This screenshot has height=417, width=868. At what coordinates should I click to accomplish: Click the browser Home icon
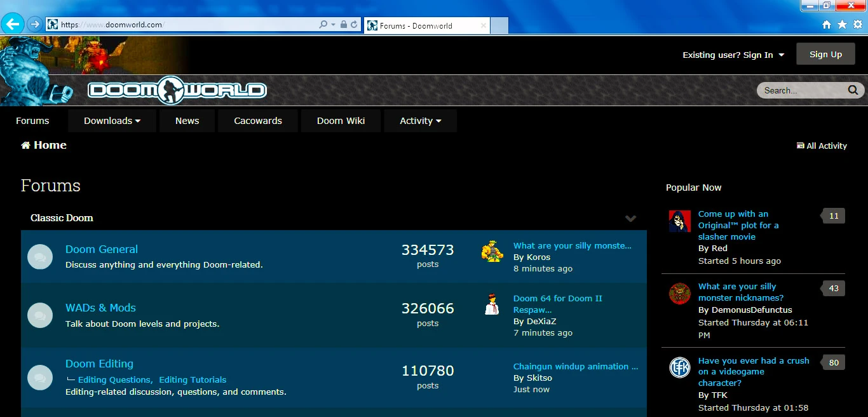click(827, 24)
